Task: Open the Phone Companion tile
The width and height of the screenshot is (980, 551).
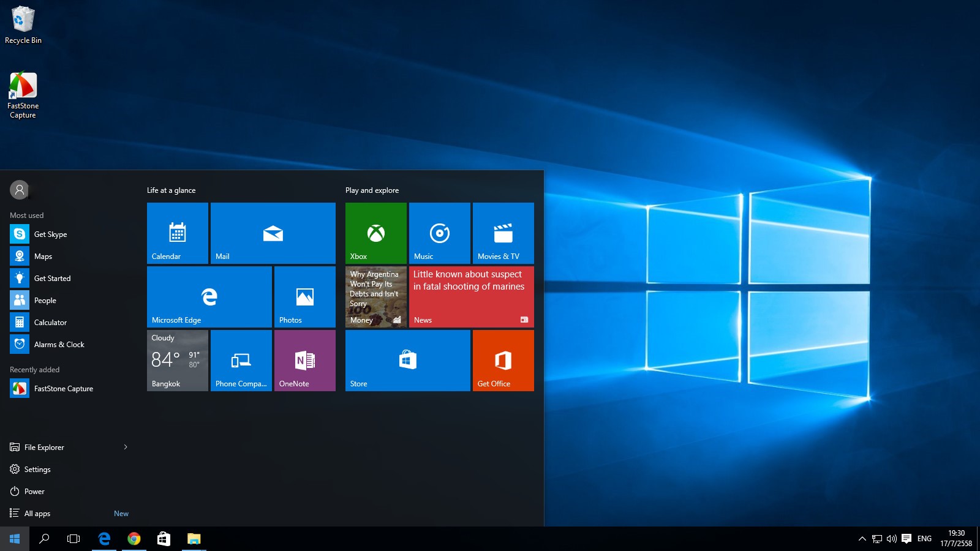Action: [241, 361]
